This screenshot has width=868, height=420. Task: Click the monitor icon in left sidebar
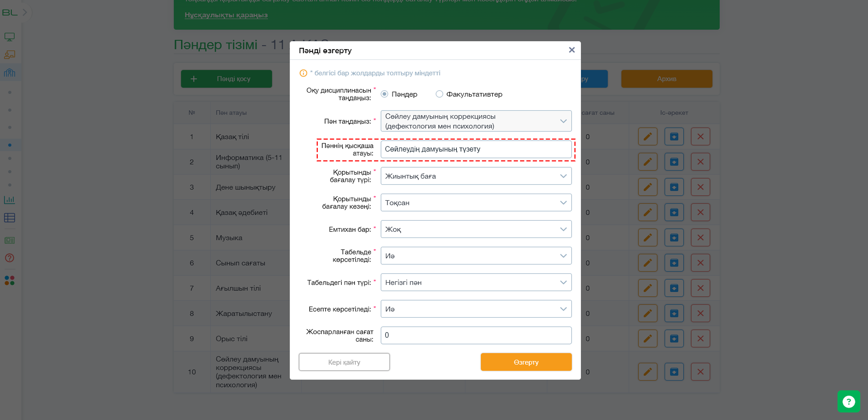click(x=9, y=37)
